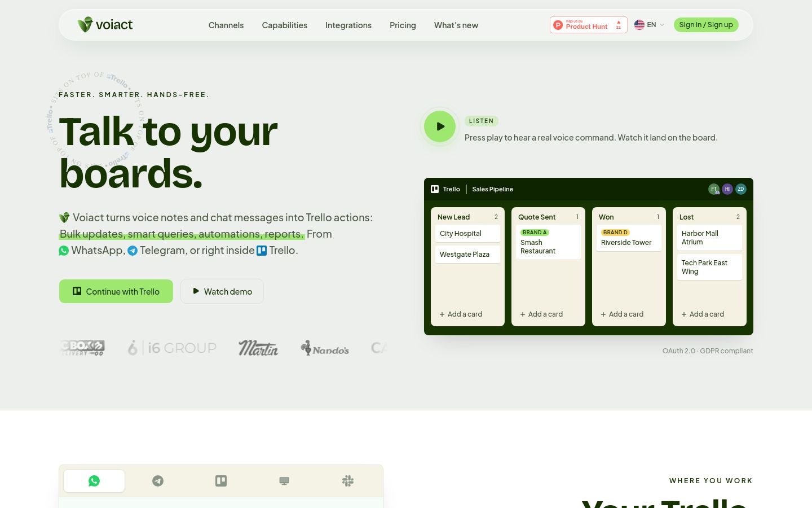
Task: Add a card to the Quote Sent list
Action: (x=541, y=314)
